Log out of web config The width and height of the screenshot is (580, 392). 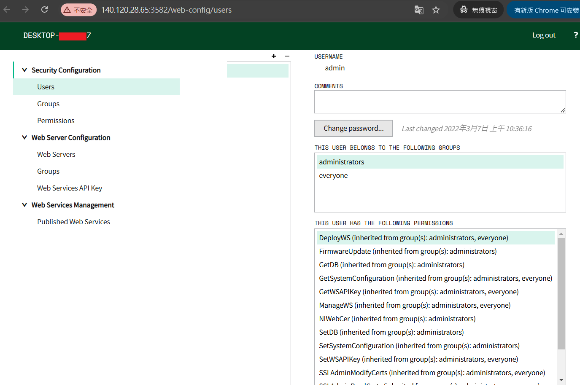pos(544,35)
